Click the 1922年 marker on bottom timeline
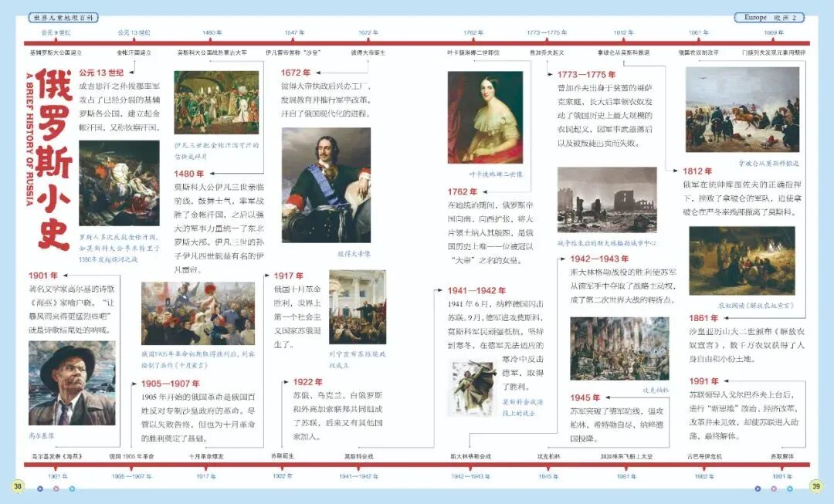This screenshot has width=834, height=504. pyautogui.click(x=283, y=476)
